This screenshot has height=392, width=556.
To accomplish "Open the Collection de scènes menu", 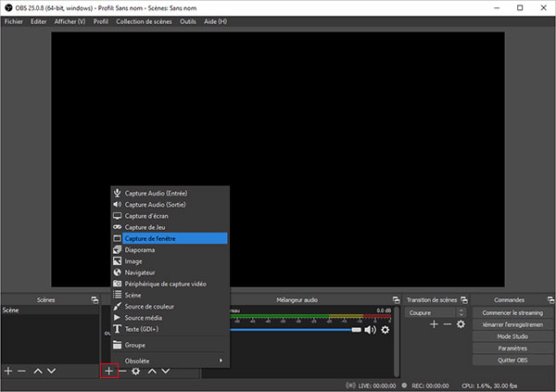I will coord(144,21).
